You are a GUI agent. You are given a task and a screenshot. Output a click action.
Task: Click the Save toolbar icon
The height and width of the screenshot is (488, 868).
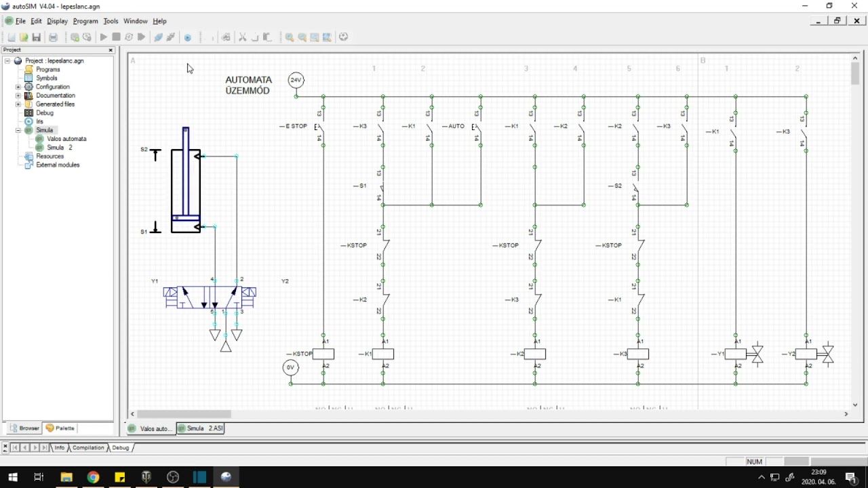(x=37, y=37)
